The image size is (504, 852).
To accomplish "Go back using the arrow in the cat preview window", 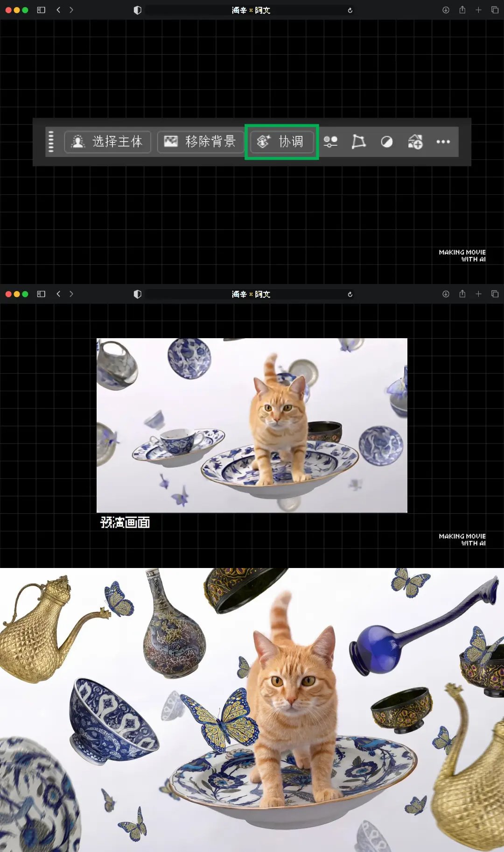I will click(58, 294).
